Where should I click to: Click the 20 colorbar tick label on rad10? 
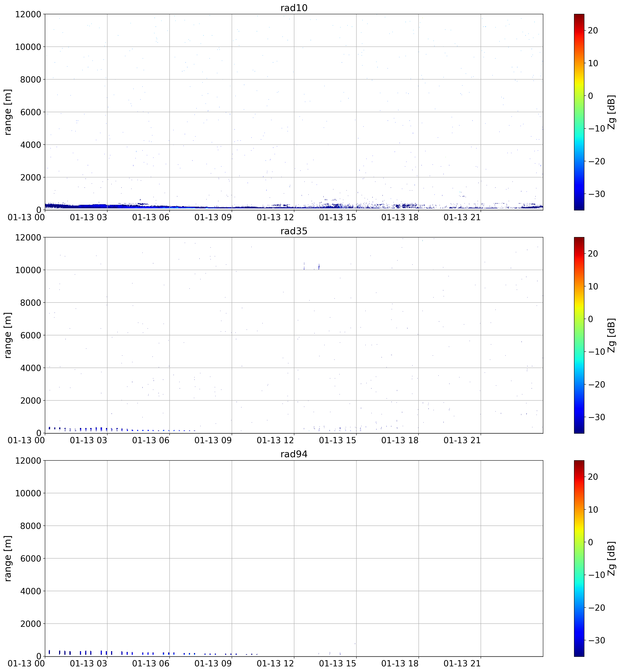593,31
